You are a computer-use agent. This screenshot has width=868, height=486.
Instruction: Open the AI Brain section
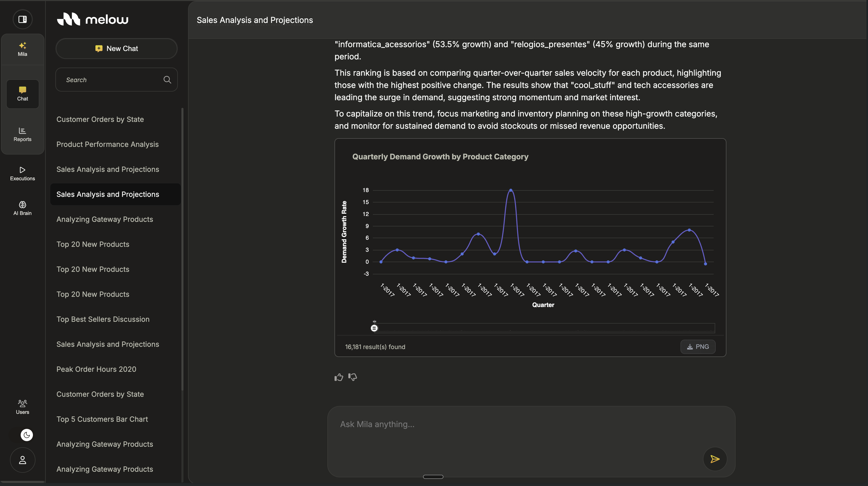22,208
